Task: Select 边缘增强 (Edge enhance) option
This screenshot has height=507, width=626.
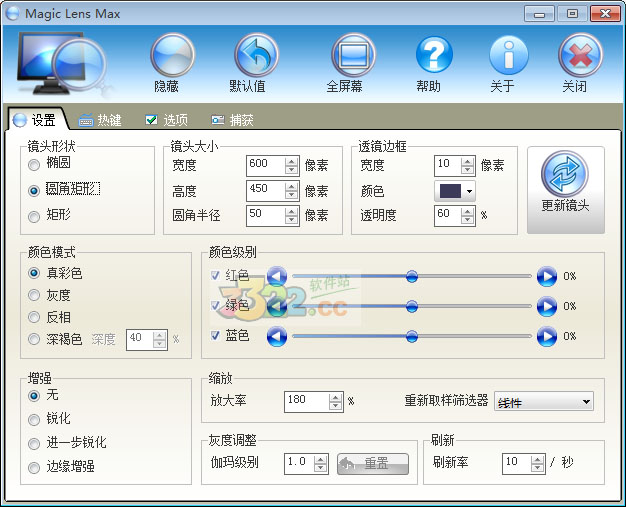Action: (34, 467)
